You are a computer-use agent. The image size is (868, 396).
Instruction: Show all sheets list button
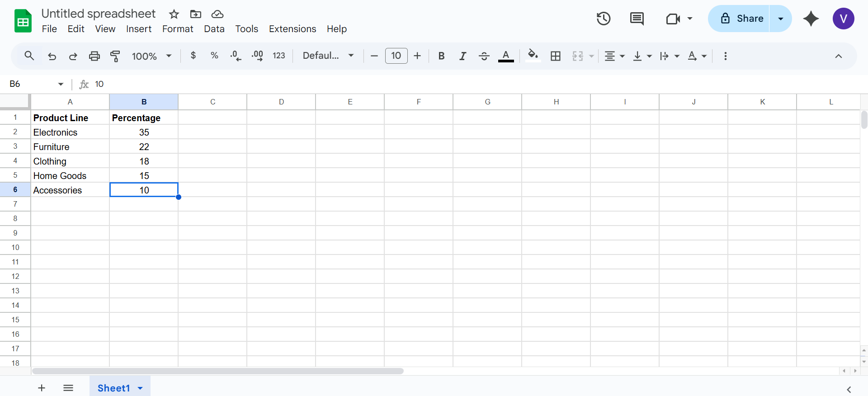(68, 388)
